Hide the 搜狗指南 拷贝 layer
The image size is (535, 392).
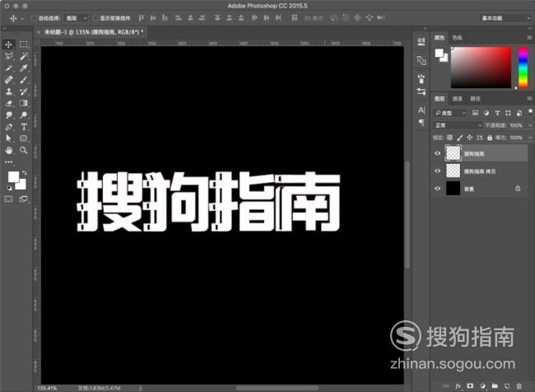click(x=437, y=170)
